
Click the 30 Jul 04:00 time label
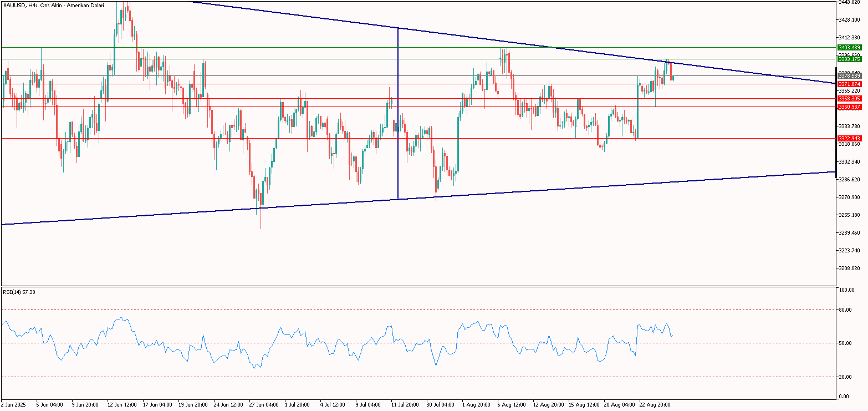pos(441,404)
